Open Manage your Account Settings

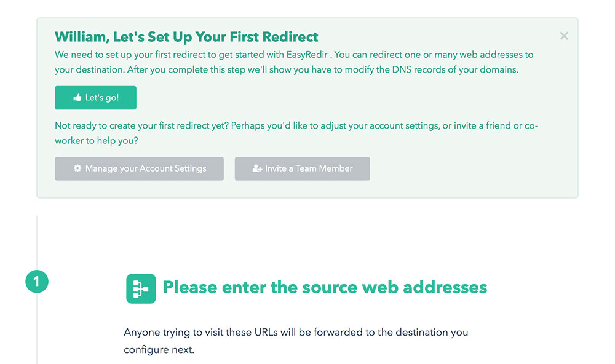tap(139, 168)
